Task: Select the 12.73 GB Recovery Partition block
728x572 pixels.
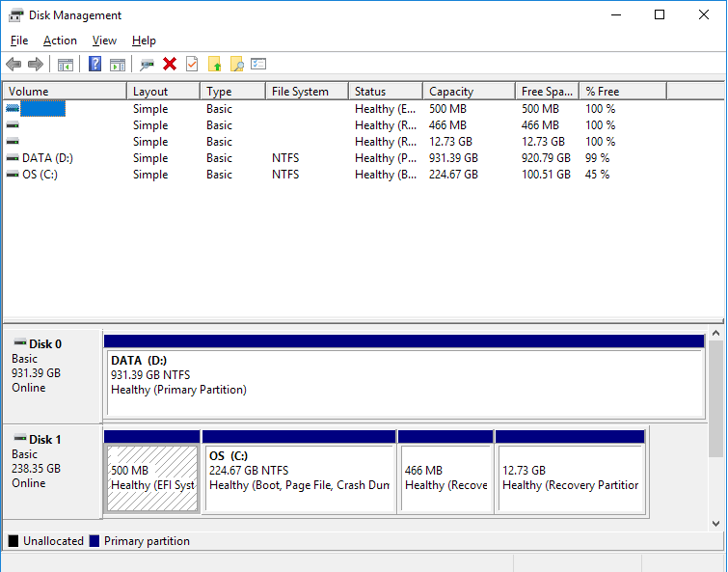Action: point(571,472)
